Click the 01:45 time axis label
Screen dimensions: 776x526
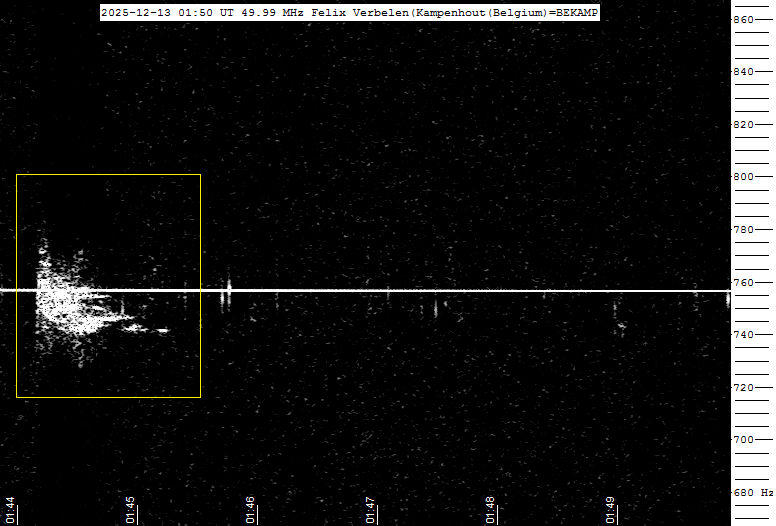pos(130,509)
